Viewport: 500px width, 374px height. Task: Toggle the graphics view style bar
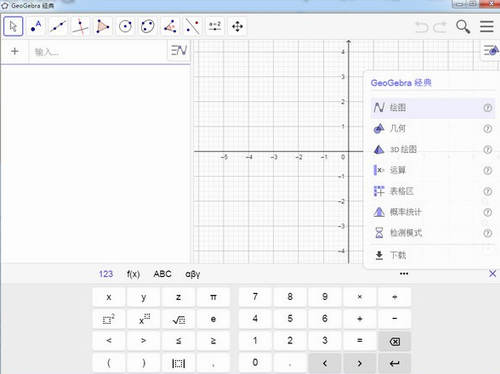click(491, 50)
